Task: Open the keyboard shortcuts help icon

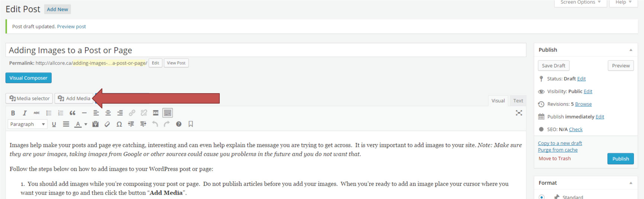Action: (x=179, y=124)
